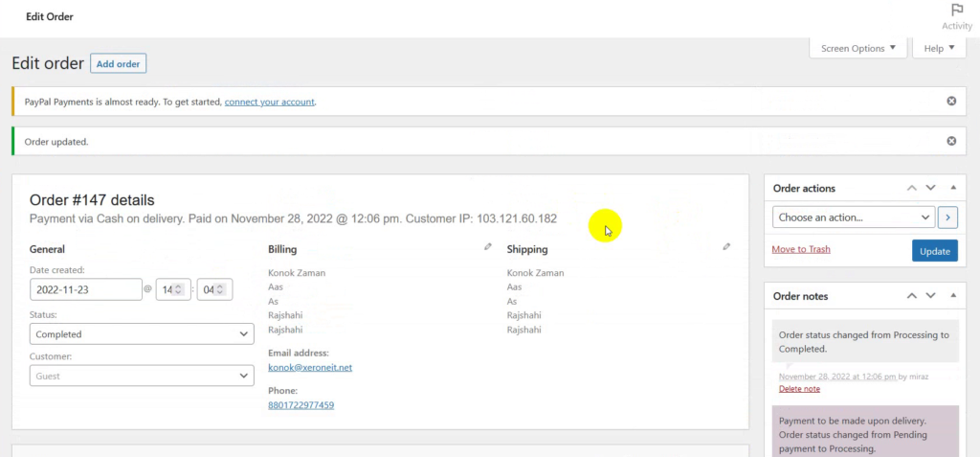The image size is (980, 457).
Task: Expand Screen Options tab
Action: (858, 48)
